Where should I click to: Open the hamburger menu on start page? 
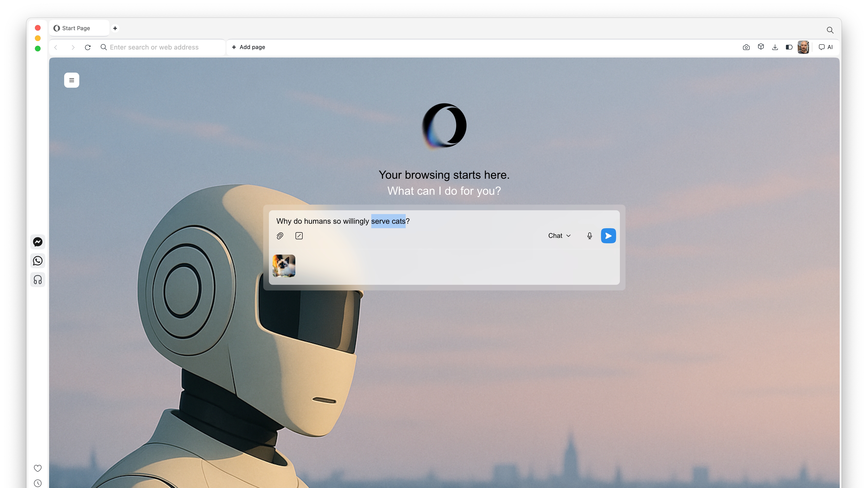click(71, 80)
